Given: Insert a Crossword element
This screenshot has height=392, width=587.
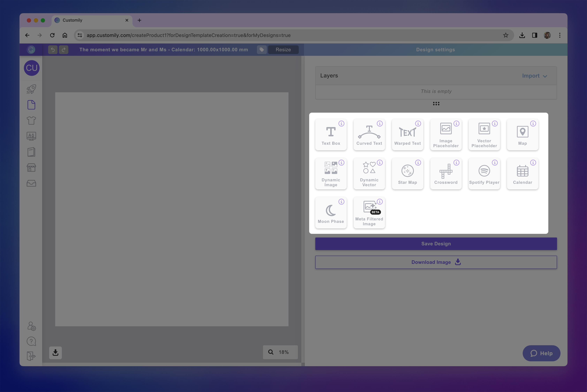Looking at the screenshot, I should tap(446, 174).
